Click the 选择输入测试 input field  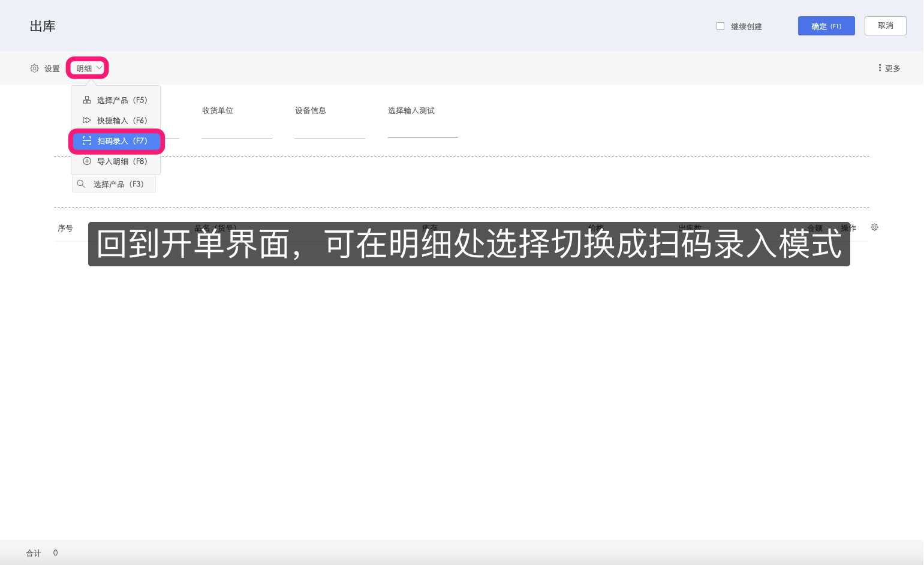tap(423, 130)
